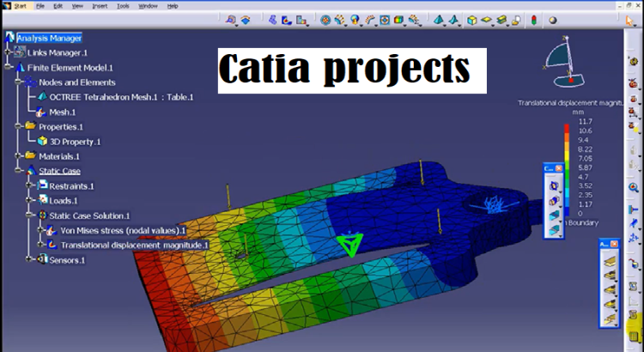This screenshot has width=644, height=352.
Task: Click the 5.87 legend value
Action: coord(585,167)
